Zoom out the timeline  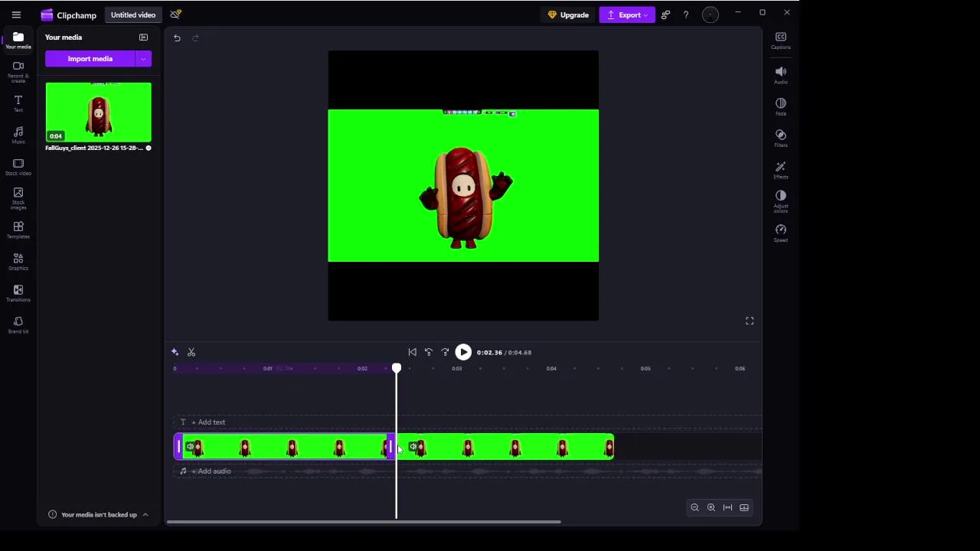[694, 507]
